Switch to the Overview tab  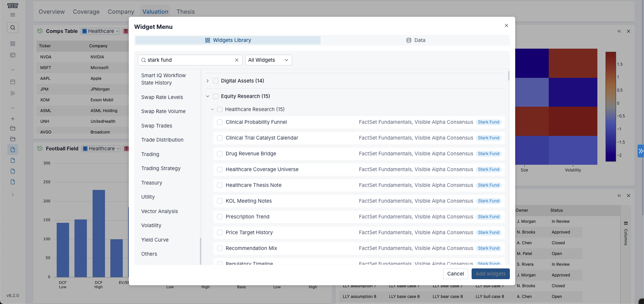(52, 12)
